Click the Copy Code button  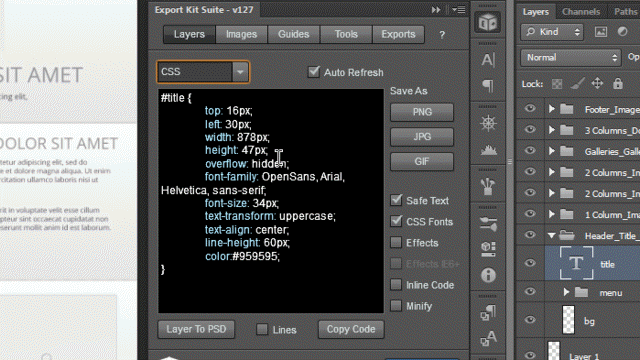point(351,329)
